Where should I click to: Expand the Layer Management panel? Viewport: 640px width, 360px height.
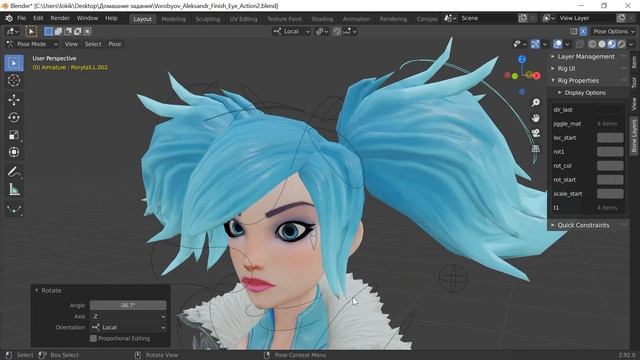tap(585, 57)
